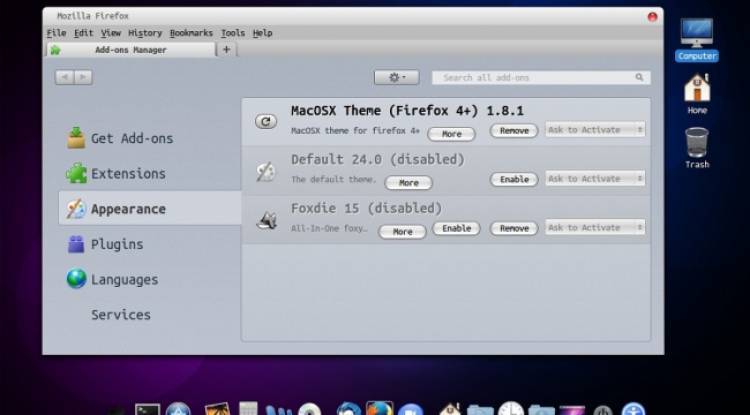The image size is (750, 415).
Task: Open the home folder icon in dock
Action: click(x=450, y=409)
